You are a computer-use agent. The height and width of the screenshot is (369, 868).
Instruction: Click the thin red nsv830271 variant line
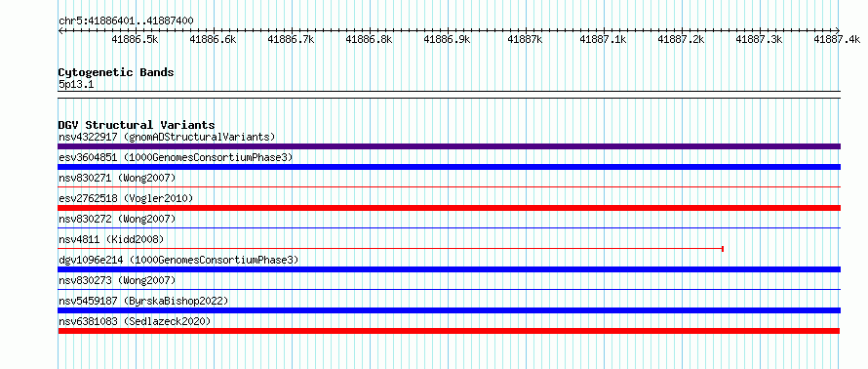(x=449, y=187)
